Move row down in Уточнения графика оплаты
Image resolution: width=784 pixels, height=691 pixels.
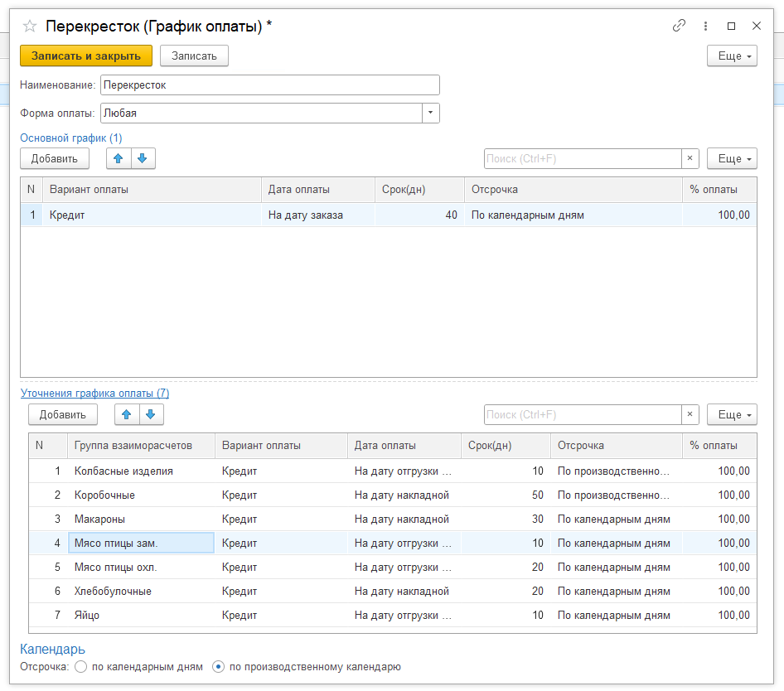[x=151, y=414]
